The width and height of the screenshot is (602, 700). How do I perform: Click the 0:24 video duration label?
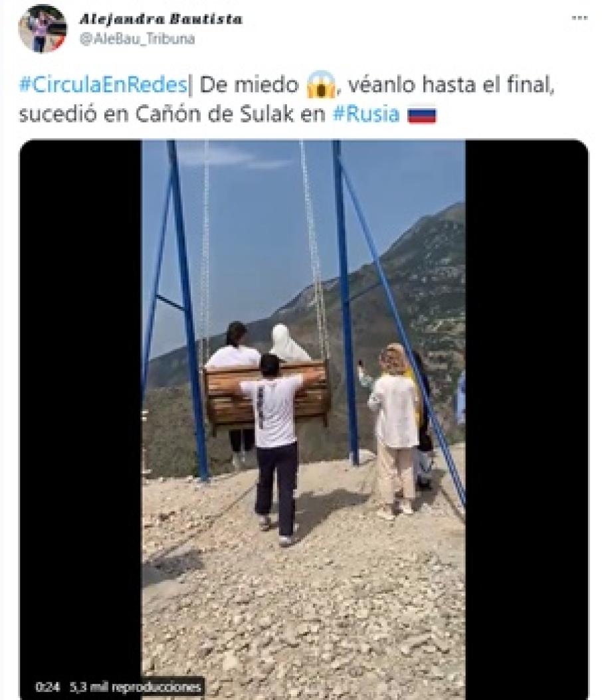(47, 687)
